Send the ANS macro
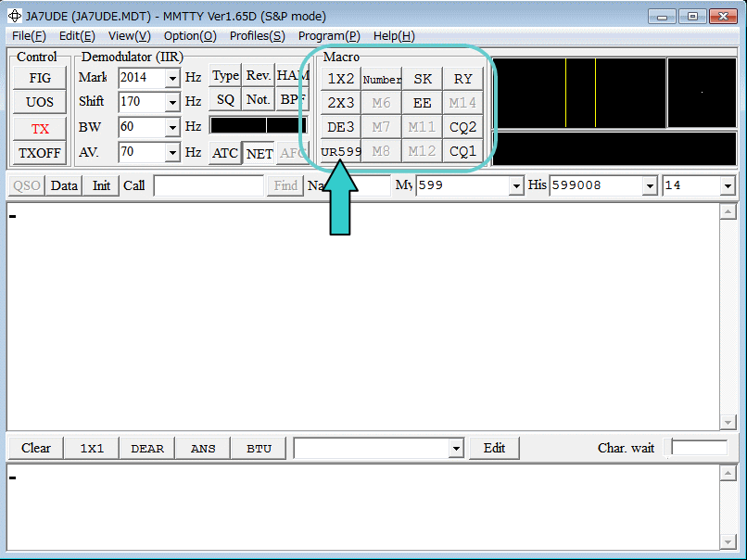747x560 pixels. click(x=203, y=448)
